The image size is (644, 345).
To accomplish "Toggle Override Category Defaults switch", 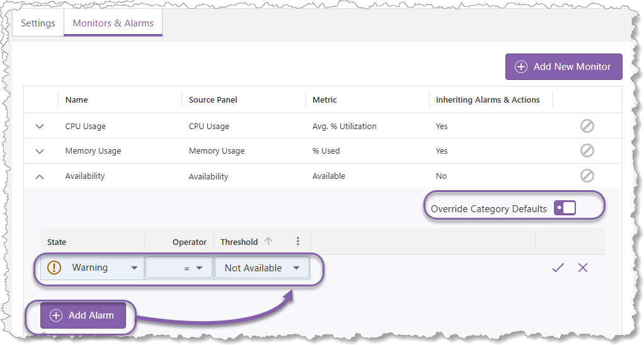I will click(x=565, y=208).
